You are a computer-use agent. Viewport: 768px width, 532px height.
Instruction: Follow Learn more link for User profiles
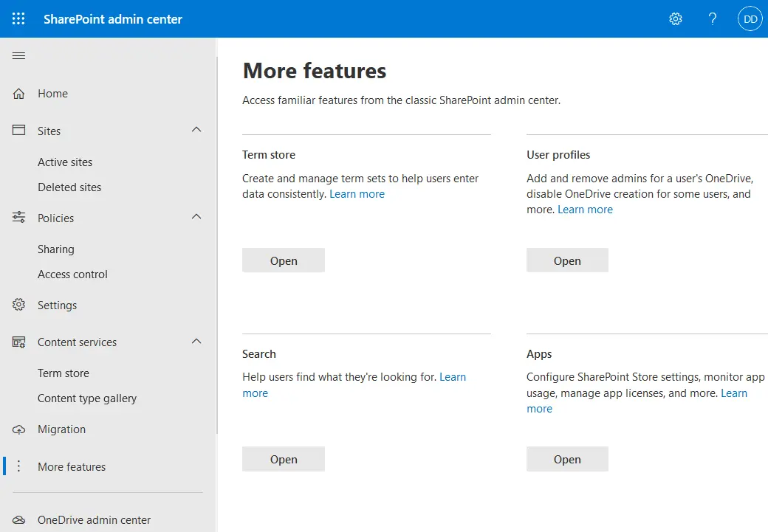586,210
